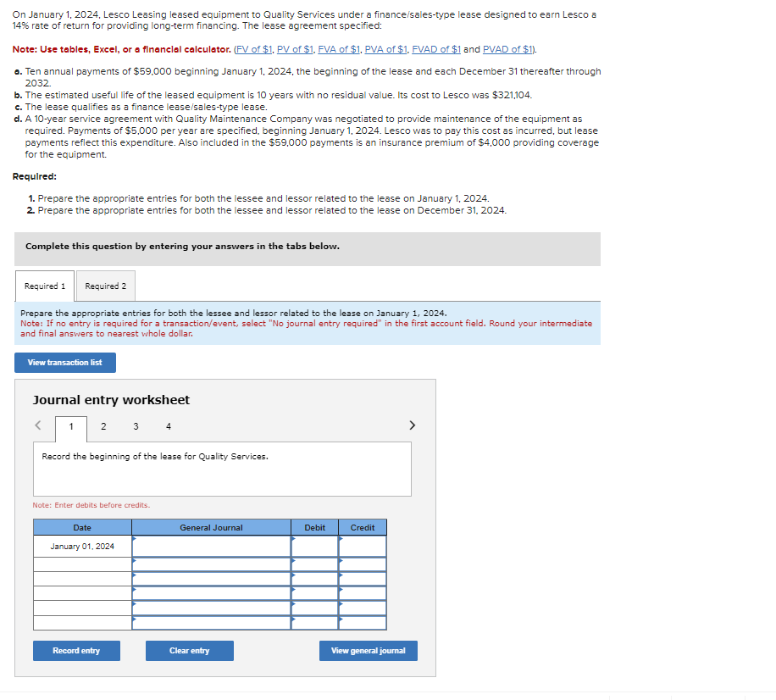
Task: Click the Debit cell in second row
Action: 315,564
